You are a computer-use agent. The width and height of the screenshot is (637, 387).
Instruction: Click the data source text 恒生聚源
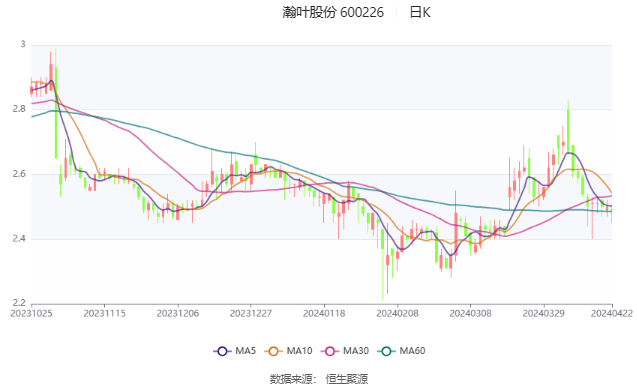tap(347, 379)
